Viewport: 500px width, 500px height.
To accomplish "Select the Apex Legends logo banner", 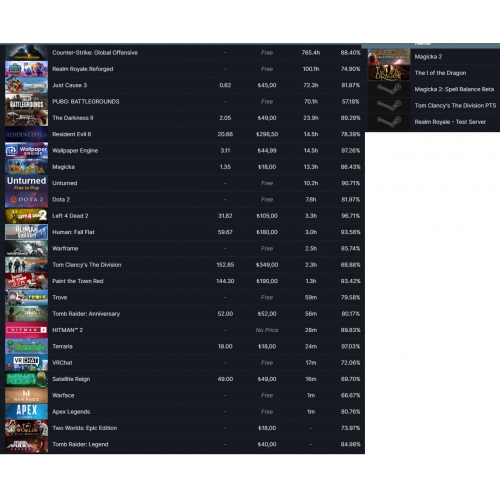I will [x=26, y=412].
